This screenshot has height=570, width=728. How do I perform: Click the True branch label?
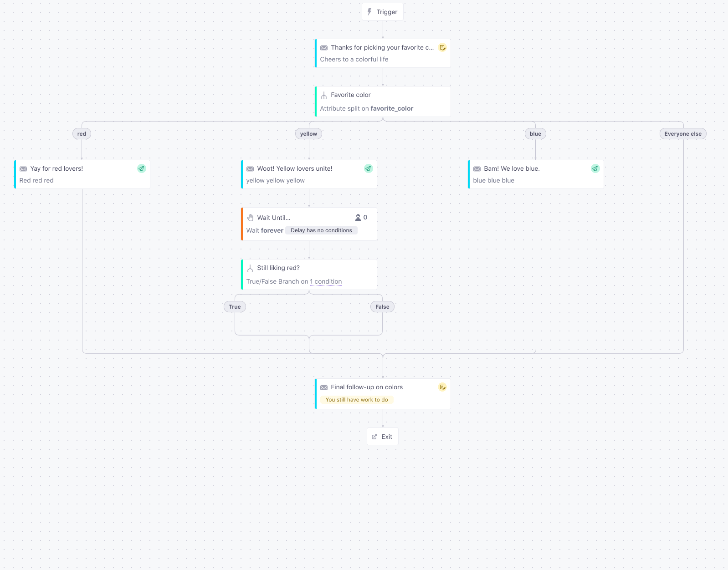pyautogui.click(x=235, y=307)
